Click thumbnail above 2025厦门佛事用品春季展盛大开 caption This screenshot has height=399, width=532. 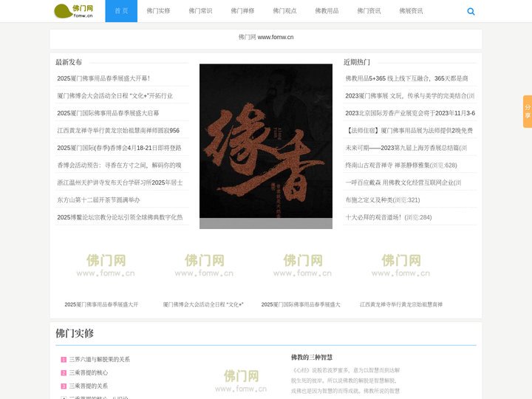(106, 265)
